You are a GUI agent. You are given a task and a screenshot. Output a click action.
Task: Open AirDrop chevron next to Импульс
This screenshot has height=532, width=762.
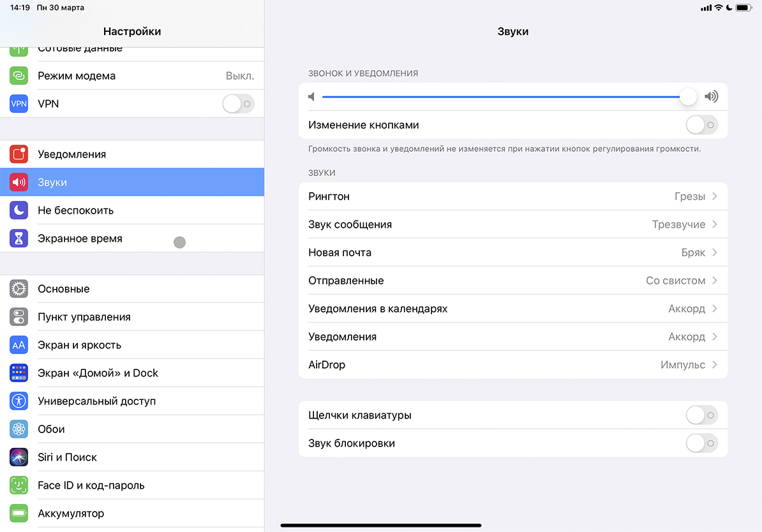tap(715, 365)
